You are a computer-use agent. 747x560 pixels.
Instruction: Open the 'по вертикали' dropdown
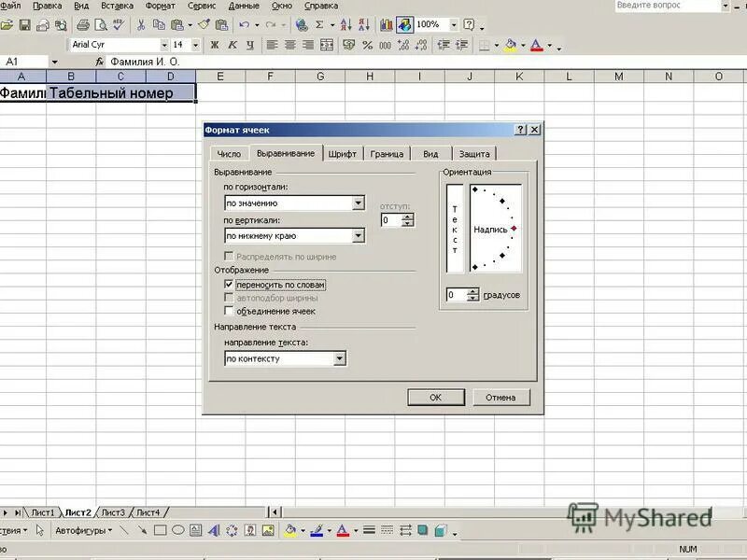[x=359, y=236]
